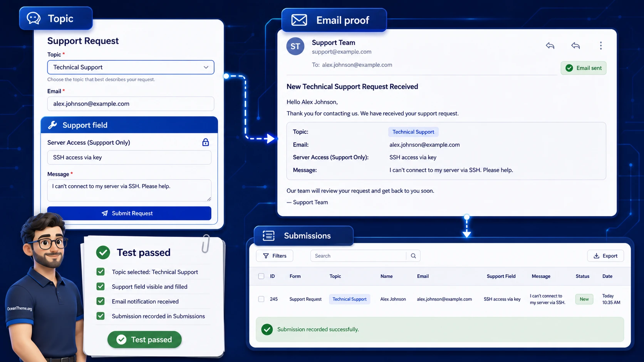Screen dimensions: 644x362
Task: Click the Email proof envelope icon
Action: (x=299, y=20)
